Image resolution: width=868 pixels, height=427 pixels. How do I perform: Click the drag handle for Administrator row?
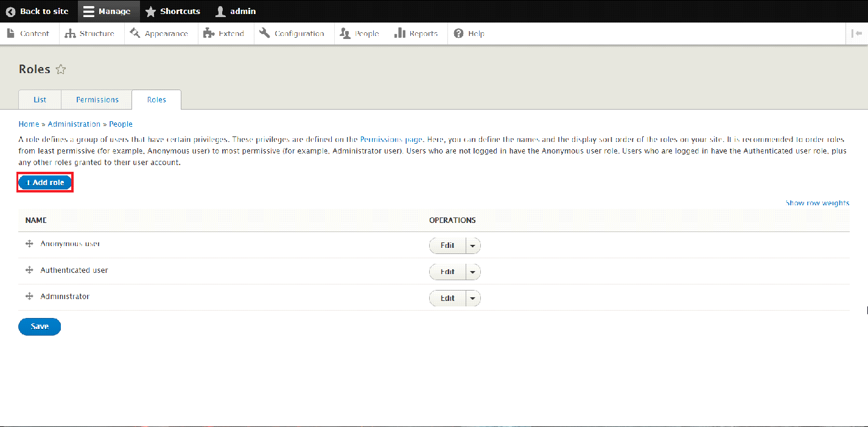[x=29, y=297]
